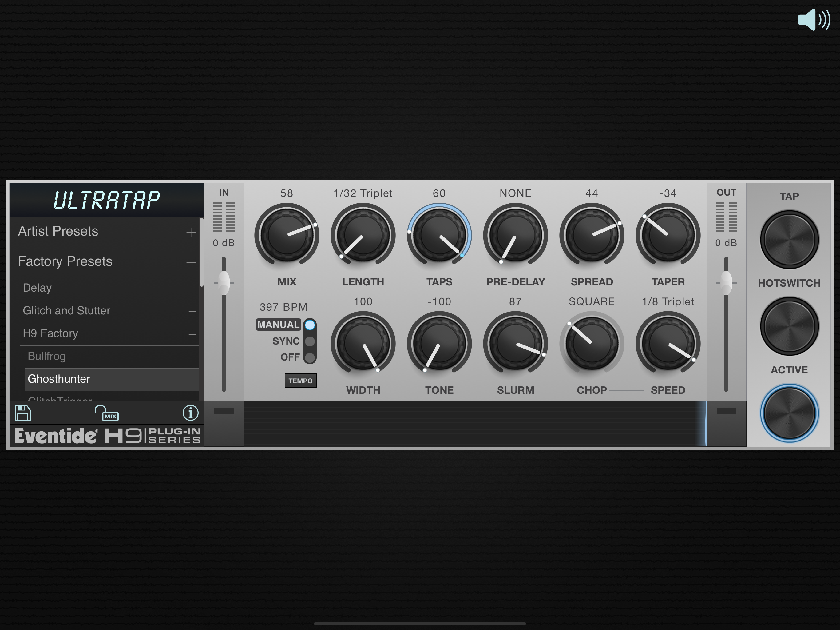Open the info icon

tap(190, 413)
